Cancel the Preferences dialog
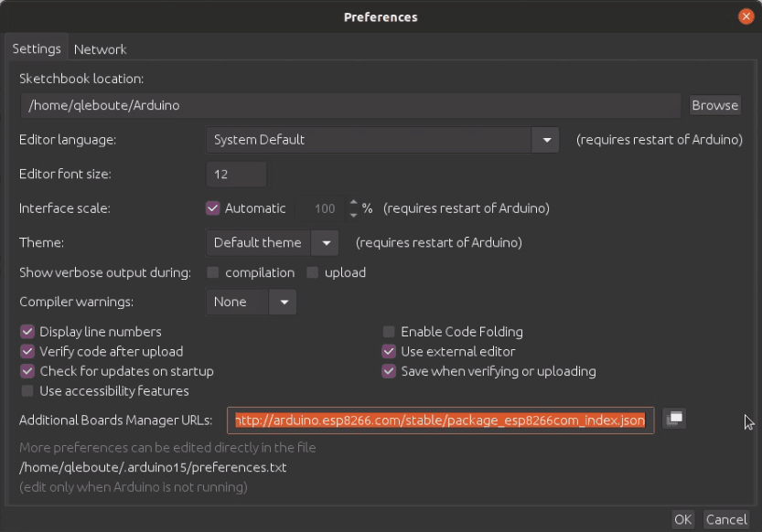This screenshot has height=532, width=762. (726, 520)
